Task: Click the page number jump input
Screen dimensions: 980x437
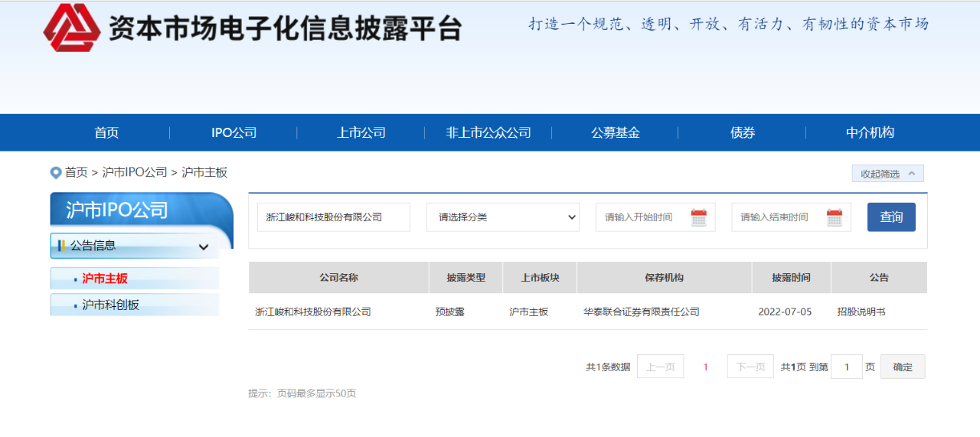Action: 847,367
